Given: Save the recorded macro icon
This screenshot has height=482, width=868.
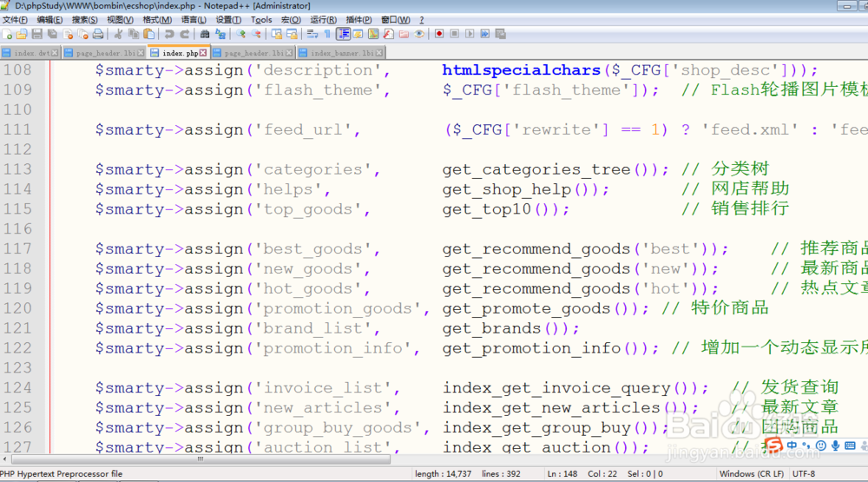Looking at the screenshot, I should pyautogui.click(x=501, y=34).
